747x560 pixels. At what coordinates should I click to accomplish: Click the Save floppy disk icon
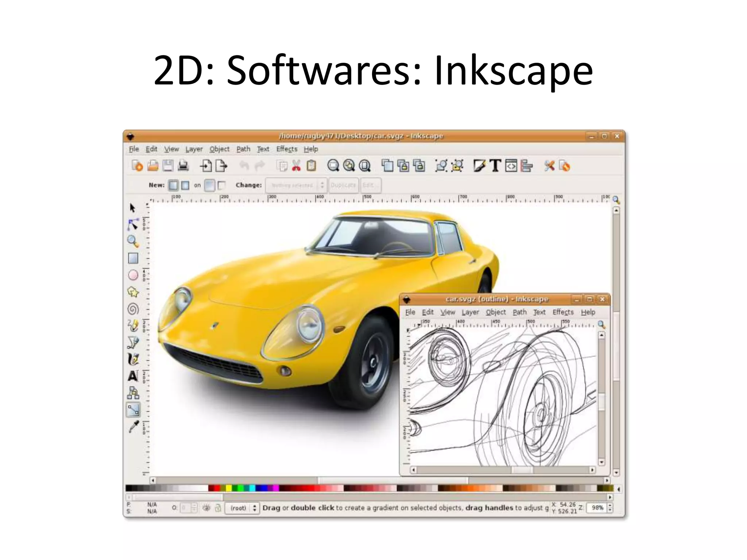tap(168, 166)
